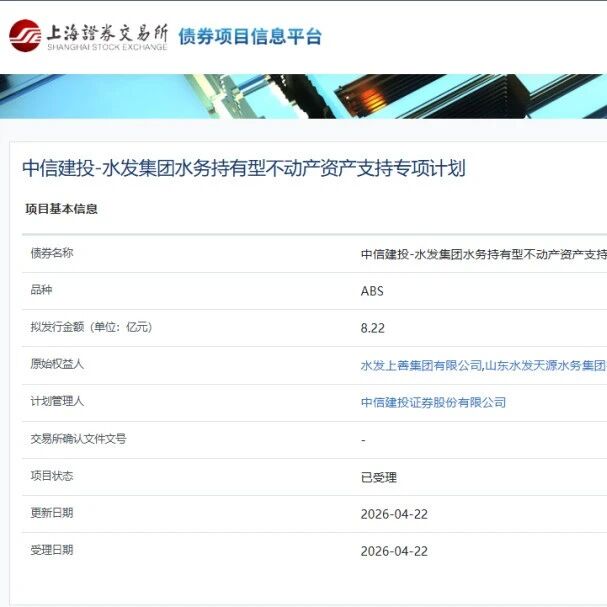Select the 2026-04-22 value in 受理日期 row
The height and width of the screenshot is (607, 607).
click(394, 551)
